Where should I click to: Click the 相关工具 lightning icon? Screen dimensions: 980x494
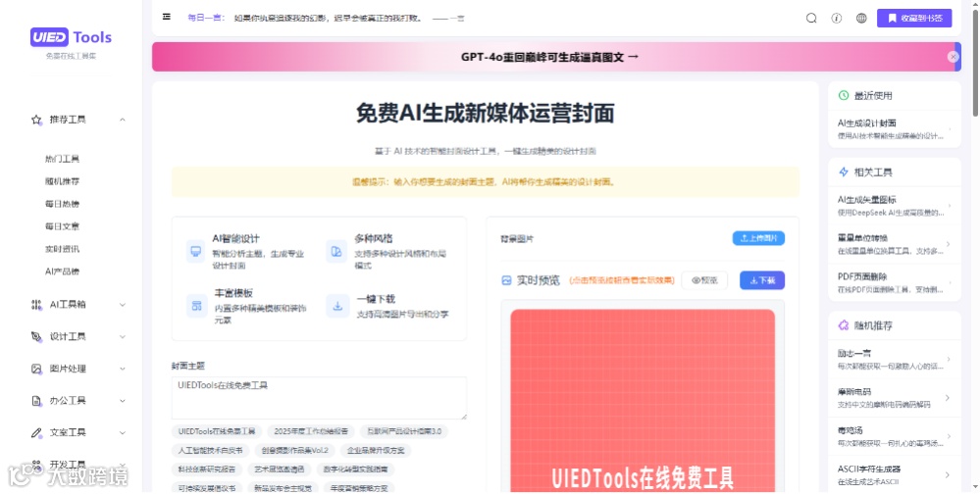coord(843,172)
